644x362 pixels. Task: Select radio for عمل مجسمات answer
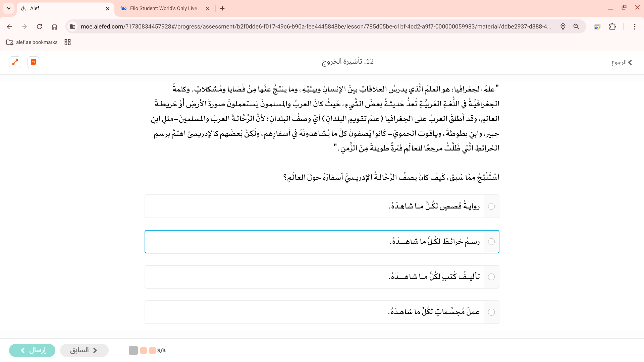pos(491,312)
